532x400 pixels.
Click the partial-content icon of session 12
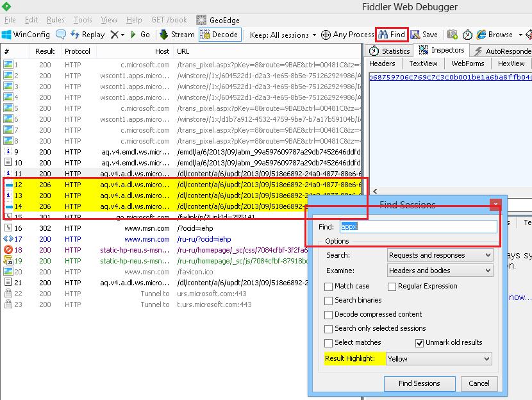9,185
